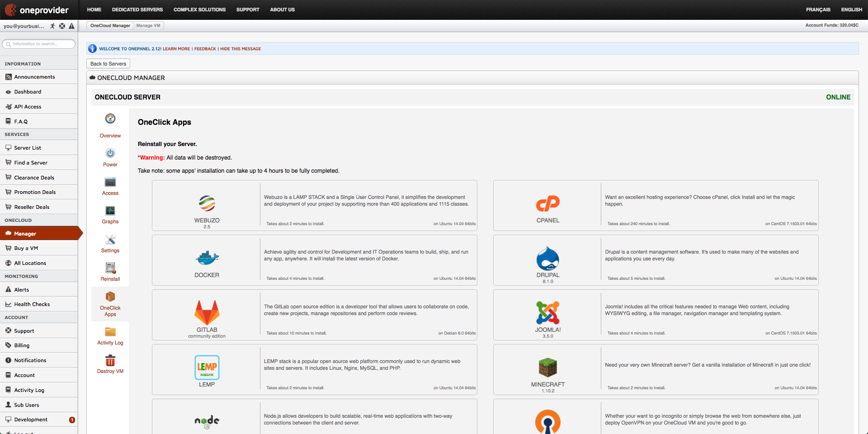
Task: Click the Reinstall server icon
Action: [110, 268]
